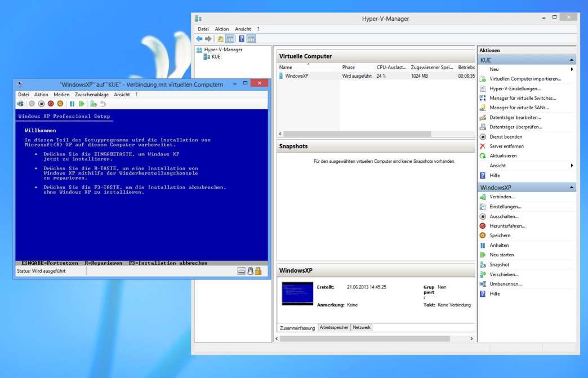Screen dimensions: 588x378
Task: Switch to the Netzwerk tab
Action: point(362,327)
